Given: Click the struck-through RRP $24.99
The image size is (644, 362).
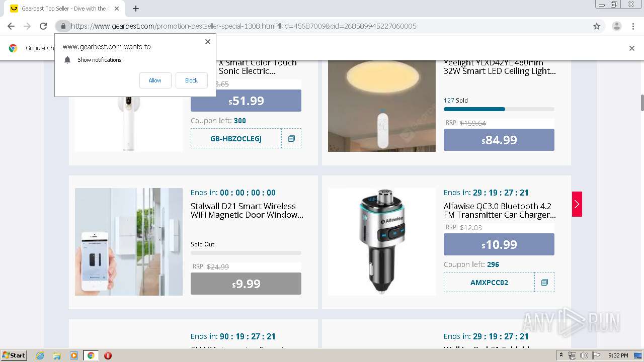Looking at the screenshot, I should [218, 267].
